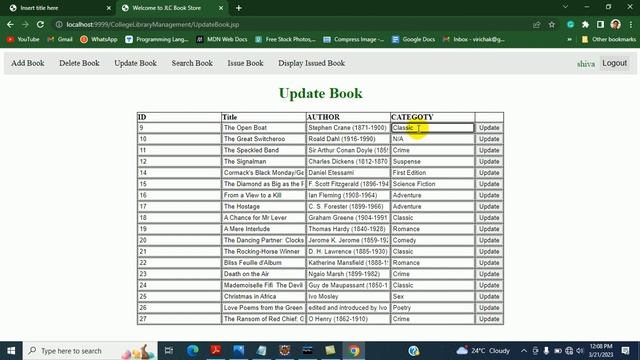Bookmark this page with the star icon

pos(552,24)
